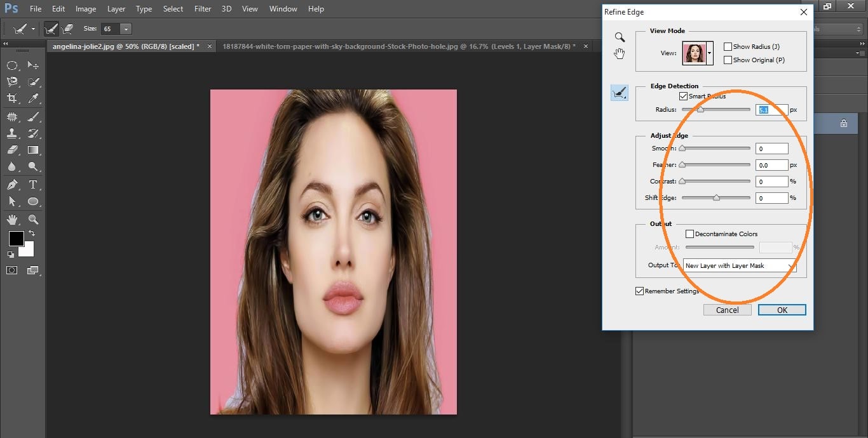Click the Refine Radius brush icon in dialog
868x438 pixels.
[619, 93]
